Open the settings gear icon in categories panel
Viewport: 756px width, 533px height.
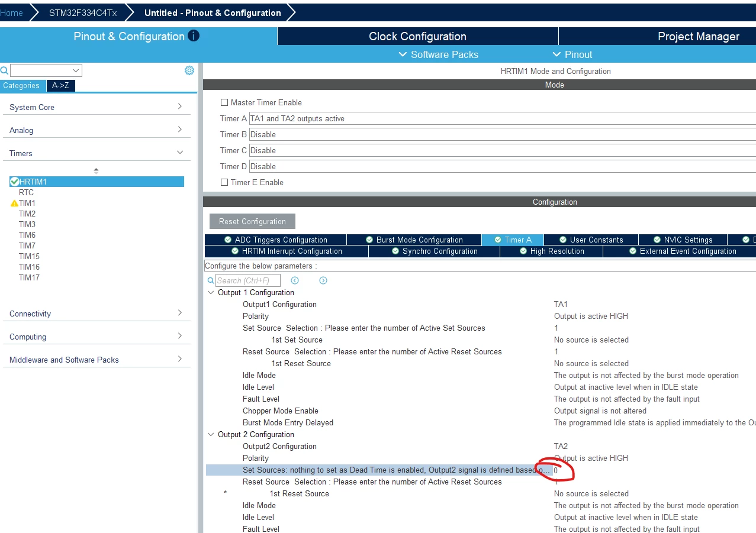pyautogui.click(x=189, y=70)
